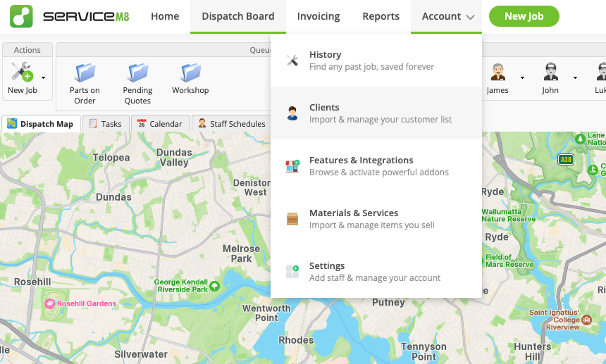Open the Home menu item
606x364 pixels.
click(165, 16)
